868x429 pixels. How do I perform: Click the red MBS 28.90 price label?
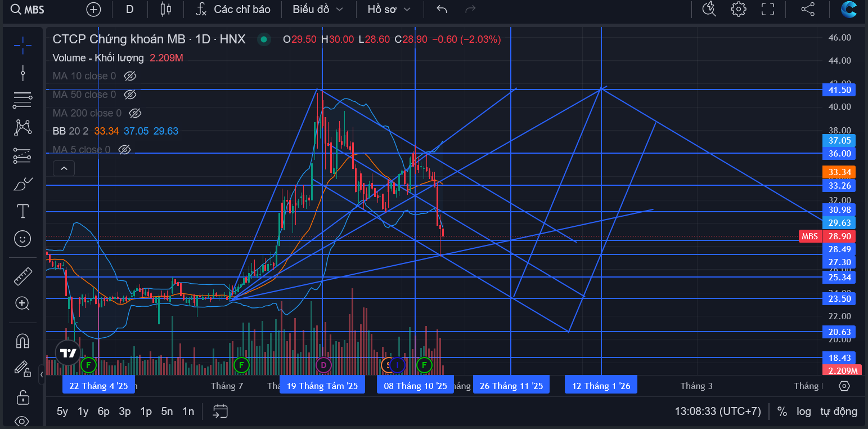[827, 236]
